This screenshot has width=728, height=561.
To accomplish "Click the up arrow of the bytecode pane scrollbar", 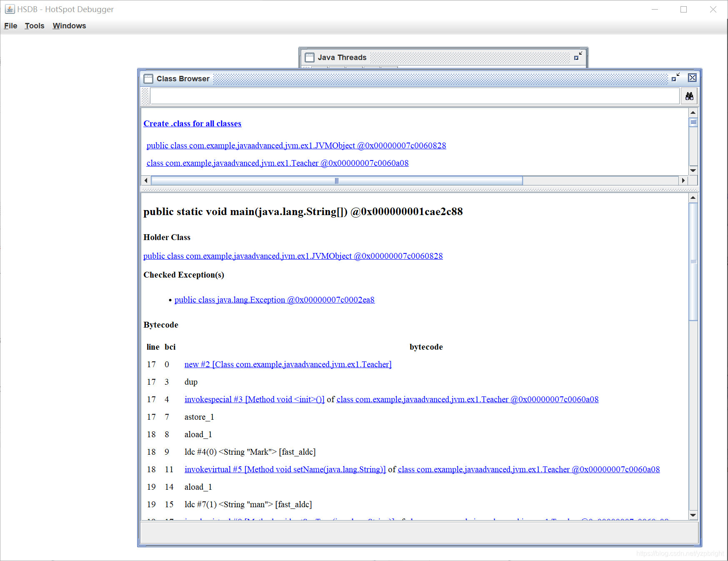I will [693, 198].
